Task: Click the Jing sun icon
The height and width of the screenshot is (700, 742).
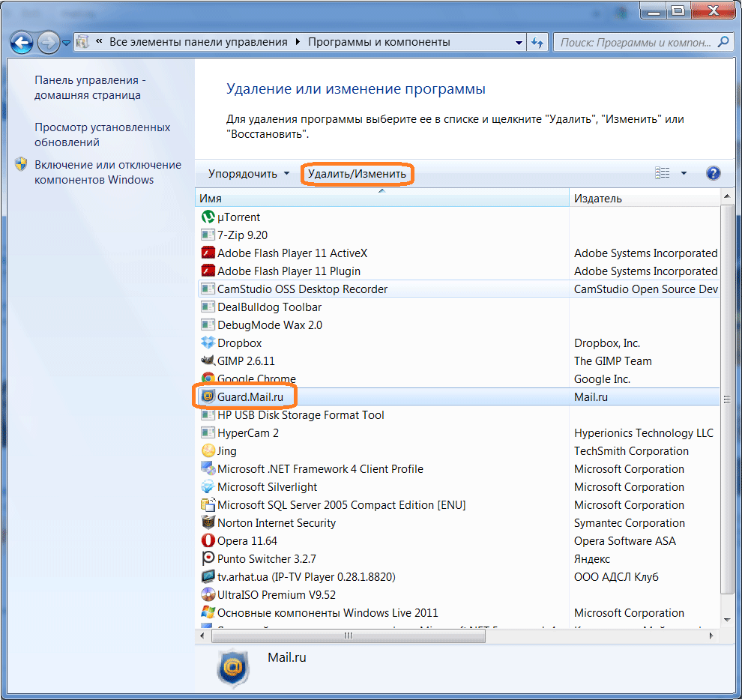Action: pos(208,450)
